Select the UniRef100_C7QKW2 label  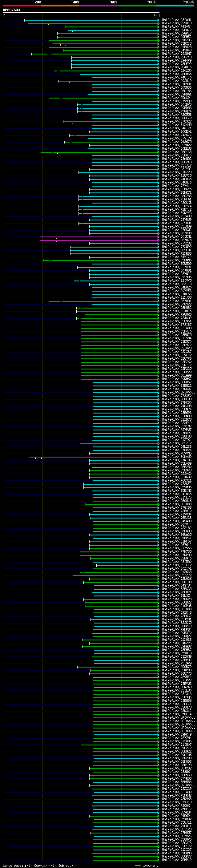click(x=176, y=230)
